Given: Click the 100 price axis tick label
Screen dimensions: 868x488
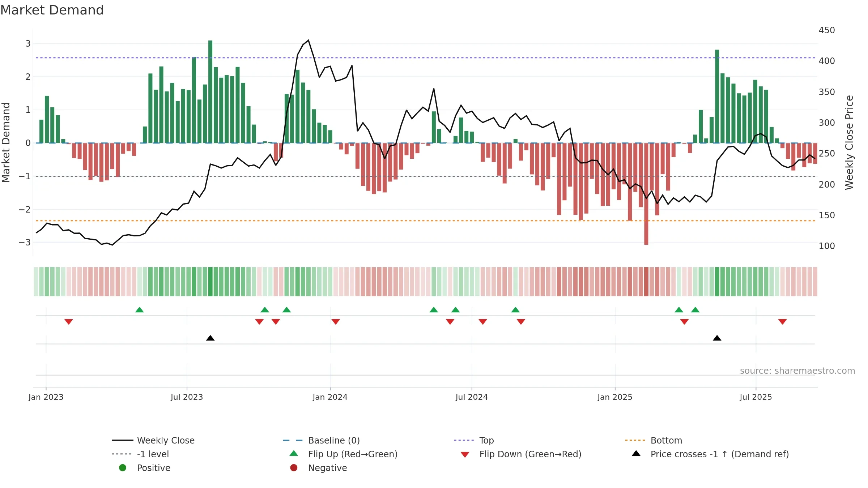Looking at the screenshot, I should pyautogui.click(x=827, y=246).
